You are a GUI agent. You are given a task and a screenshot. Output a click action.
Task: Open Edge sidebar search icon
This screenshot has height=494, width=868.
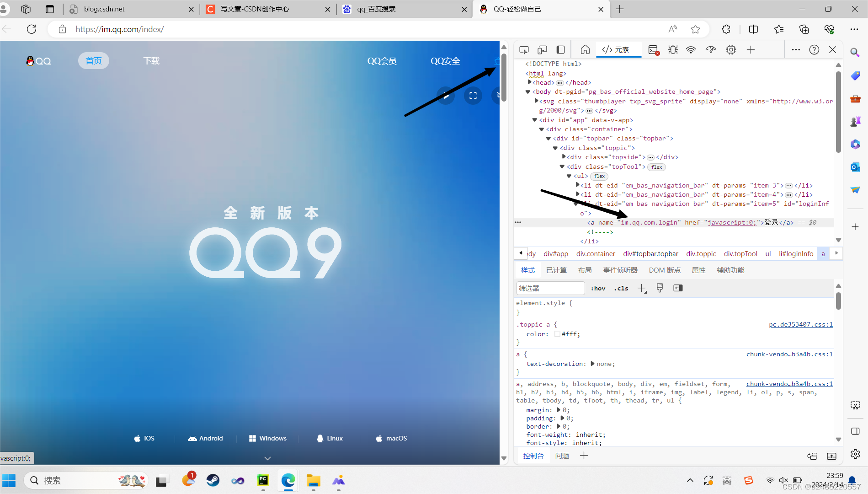click(855, 52)
